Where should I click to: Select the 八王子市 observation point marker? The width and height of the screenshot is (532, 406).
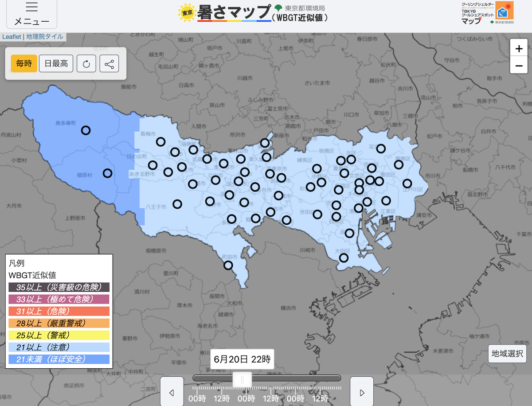point(177,204)
